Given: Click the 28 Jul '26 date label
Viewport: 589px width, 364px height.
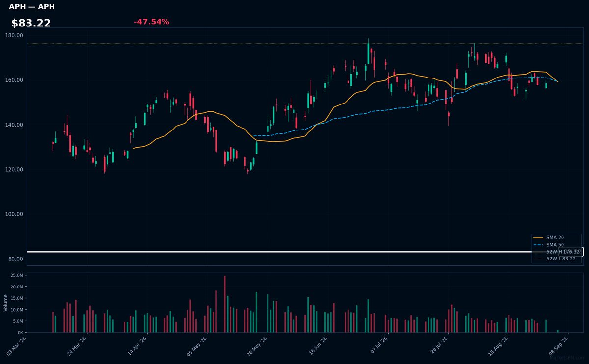Looking at the screenshot, I should [x=438, y=345].
